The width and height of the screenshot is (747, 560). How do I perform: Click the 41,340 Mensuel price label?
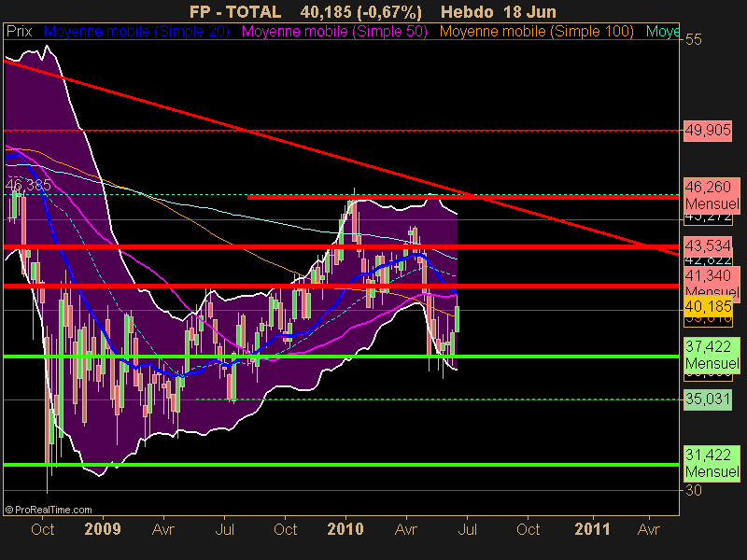point(712,284)
